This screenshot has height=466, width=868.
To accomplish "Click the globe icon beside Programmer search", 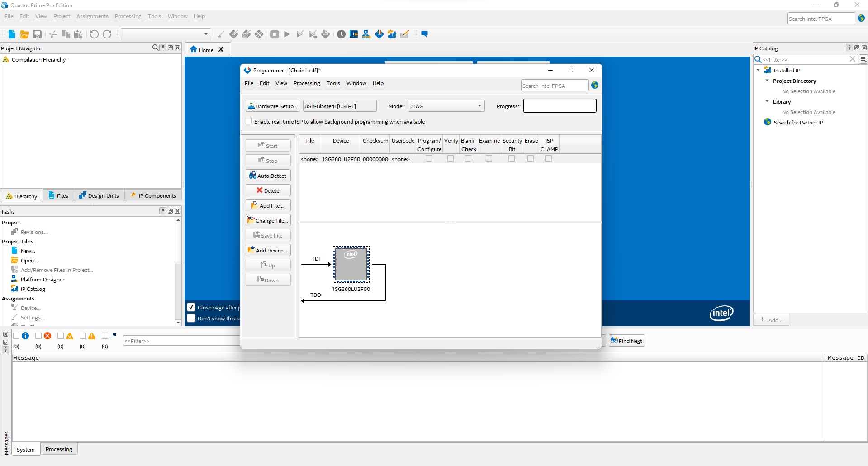I will point(595,85).
